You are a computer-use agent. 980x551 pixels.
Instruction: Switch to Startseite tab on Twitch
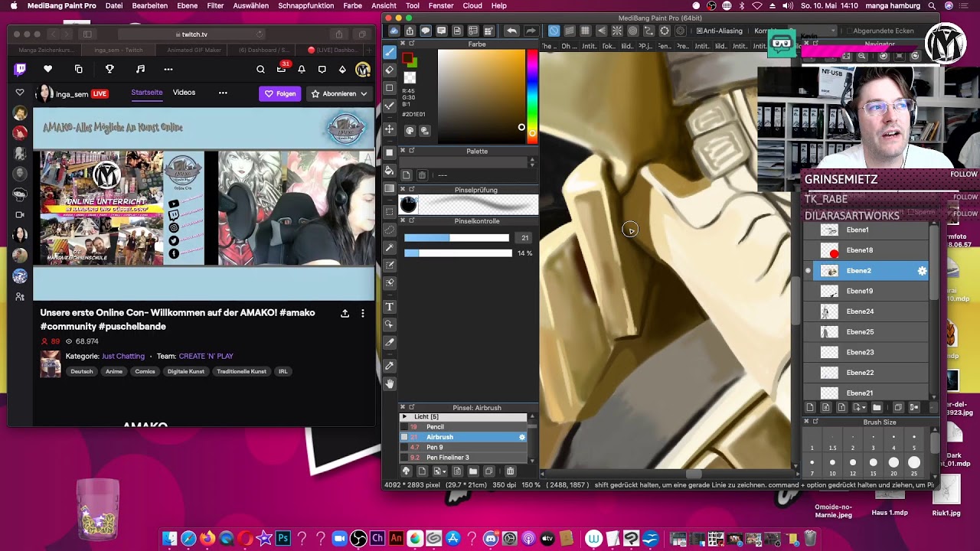(x=146, y=93)
